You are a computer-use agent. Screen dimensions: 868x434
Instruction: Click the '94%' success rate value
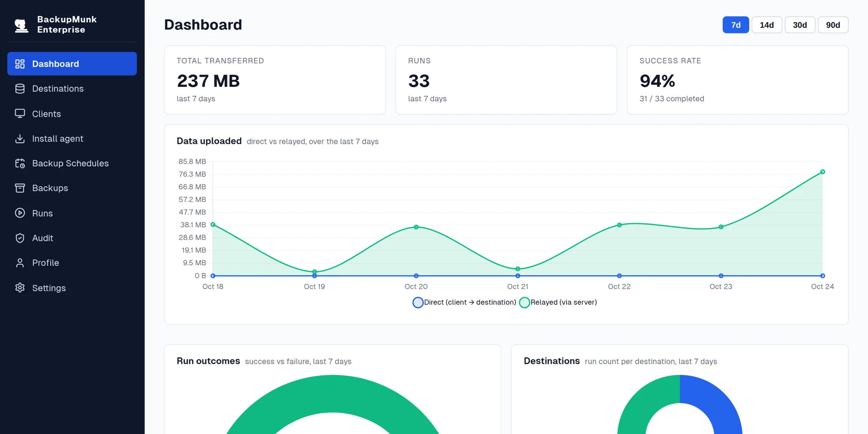click(x=657, y=81)
